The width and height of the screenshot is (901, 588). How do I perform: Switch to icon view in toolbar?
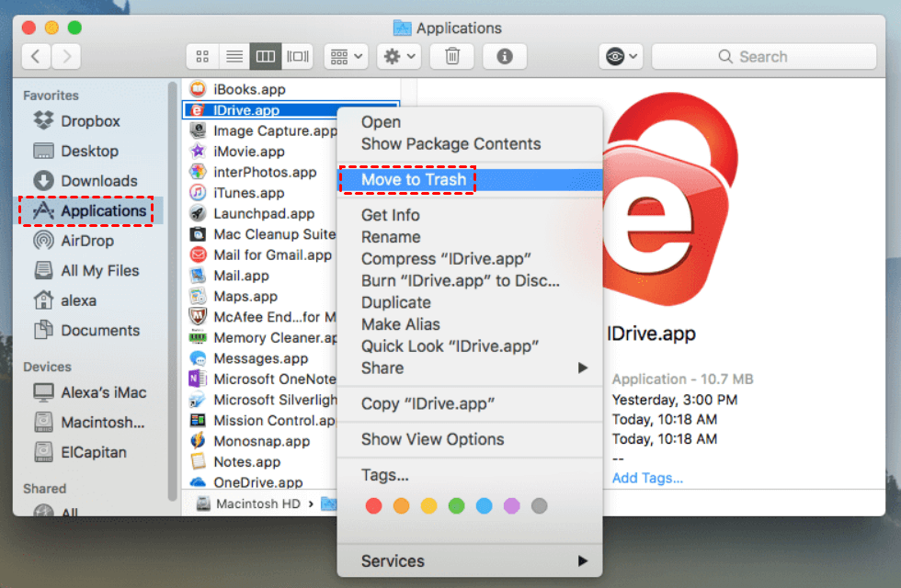point(202,56)
